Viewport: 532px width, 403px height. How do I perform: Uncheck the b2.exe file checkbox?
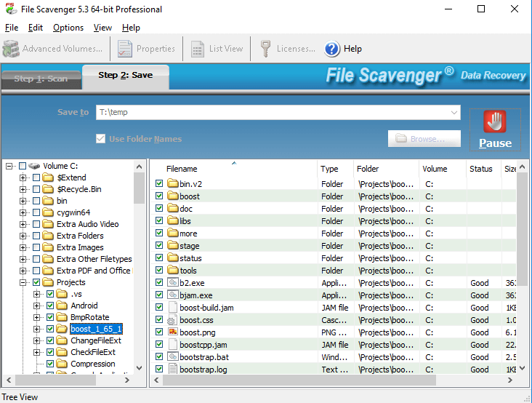[158, 282]
